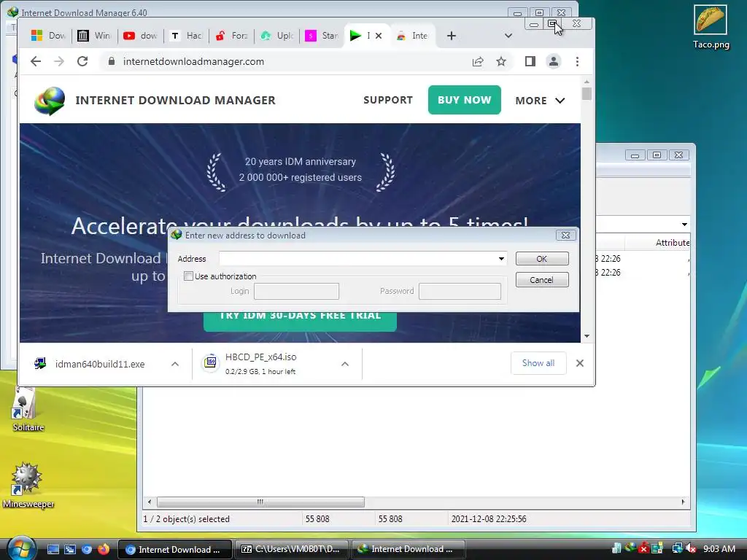Switch to the Chromium Internet Download taskbar button
Viewport: 747px width, 560px height.
[x=174, y=549]
